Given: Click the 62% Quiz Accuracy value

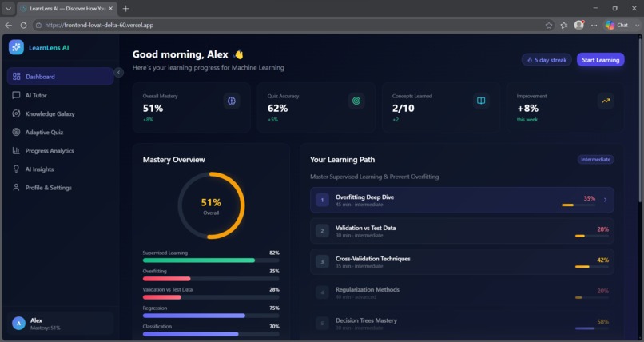Looking at the screenshot, I should (x=277, y=109).
